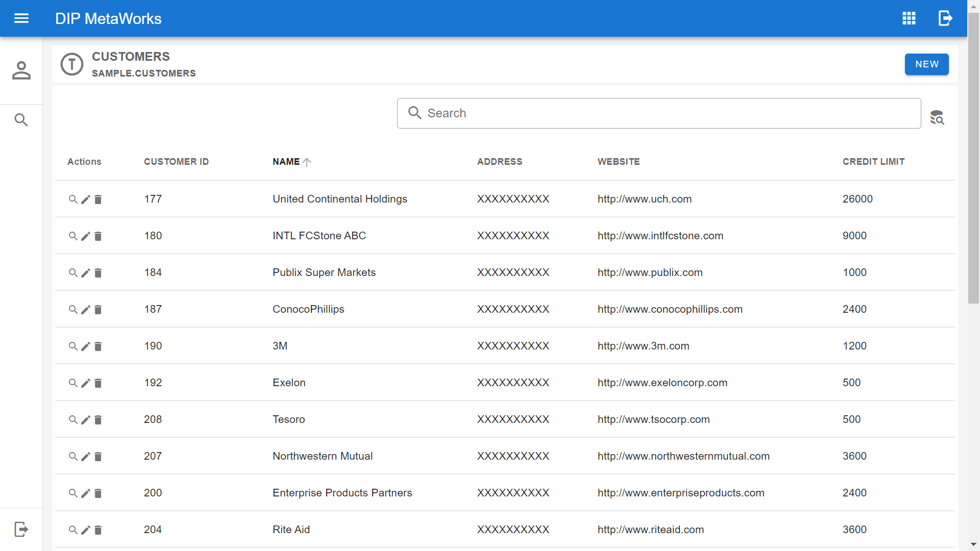This screenshot has width=980, height=551.
Task: Click customer ID 207 cell
Action: coord(153,456)
